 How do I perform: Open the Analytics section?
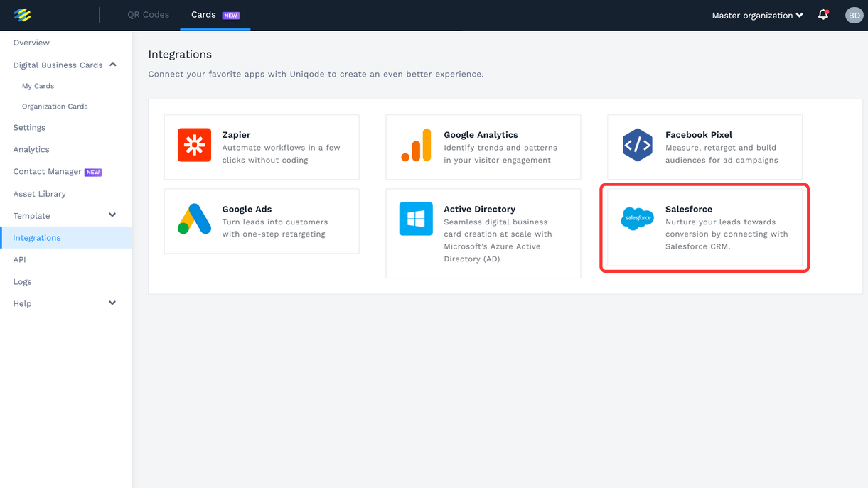(x=31, y=149)
